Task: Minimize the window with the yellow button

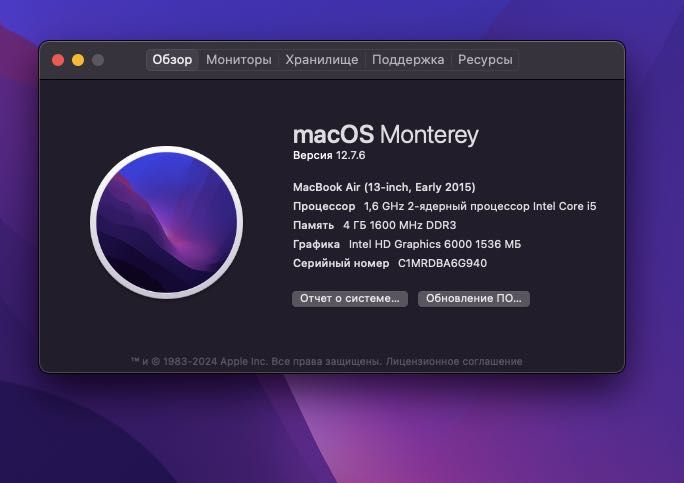Action: (78, 60)
